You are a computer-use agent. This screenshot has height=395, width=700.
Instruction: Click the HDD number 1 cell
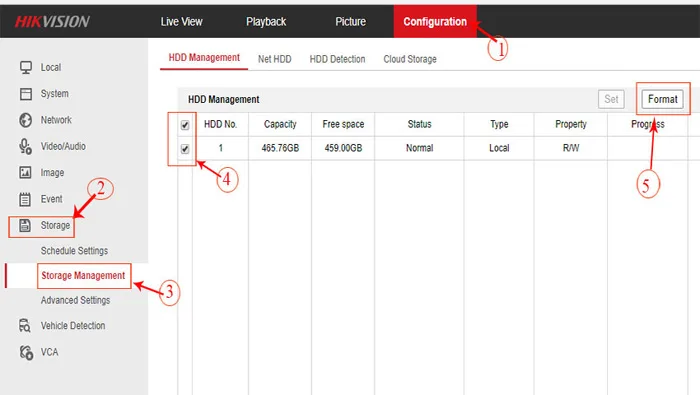(221, 148)
